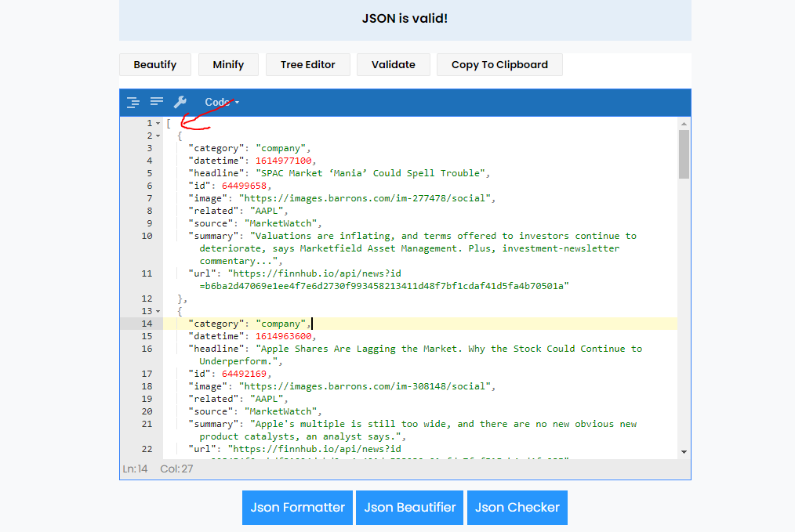This screenshot has width=795, height=532.
Task: Click the format JSON indent icon
Action: [132, 103]
